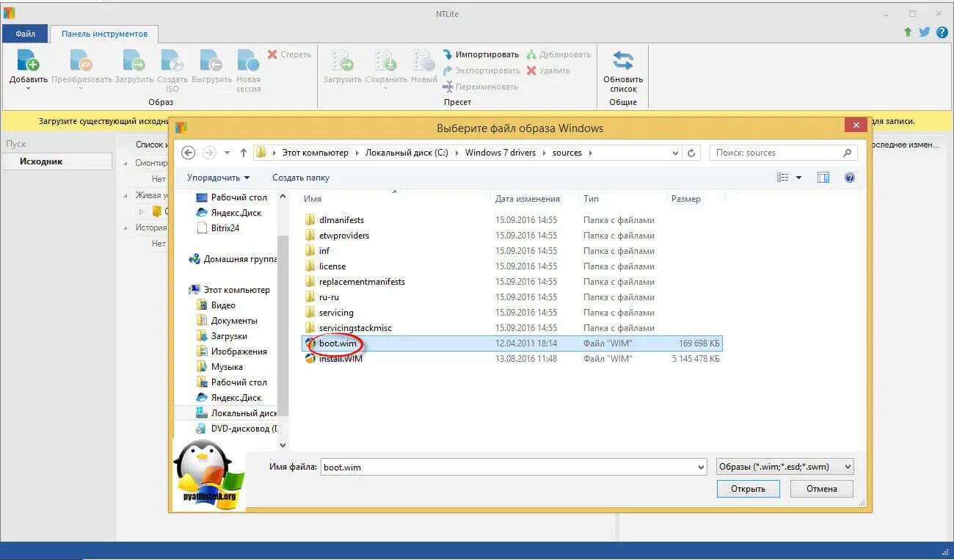Sort files by Дата изменения column

click(x=528, y=199)
